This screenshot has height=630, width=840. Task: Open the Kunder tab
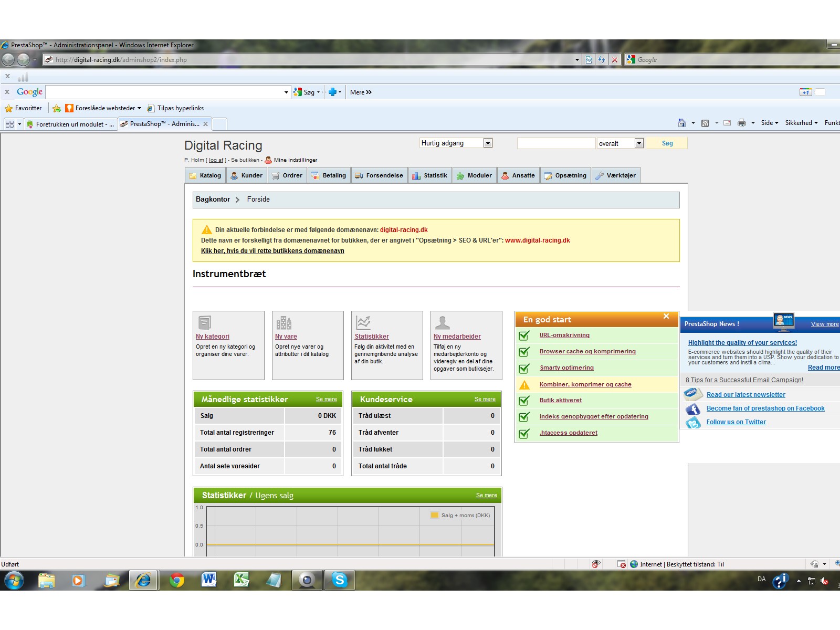(247, 175)
